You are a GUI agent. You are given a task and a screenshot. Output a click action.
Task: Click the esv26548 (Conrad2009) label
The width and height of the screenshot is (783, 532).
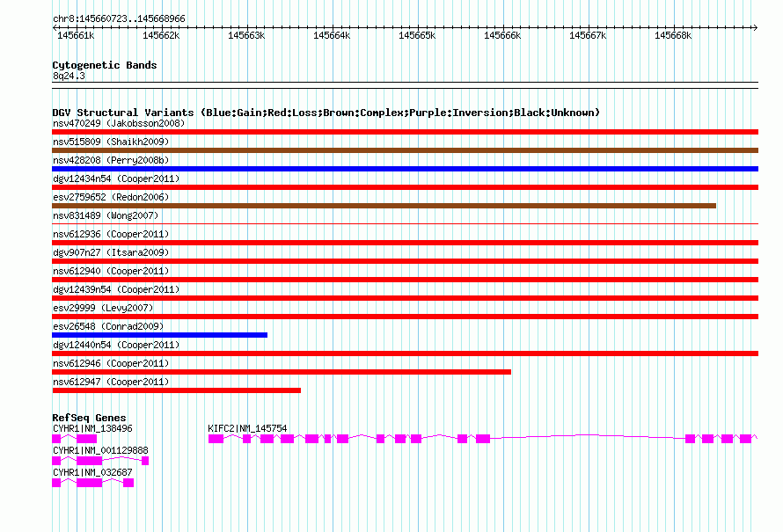point(108,326)
